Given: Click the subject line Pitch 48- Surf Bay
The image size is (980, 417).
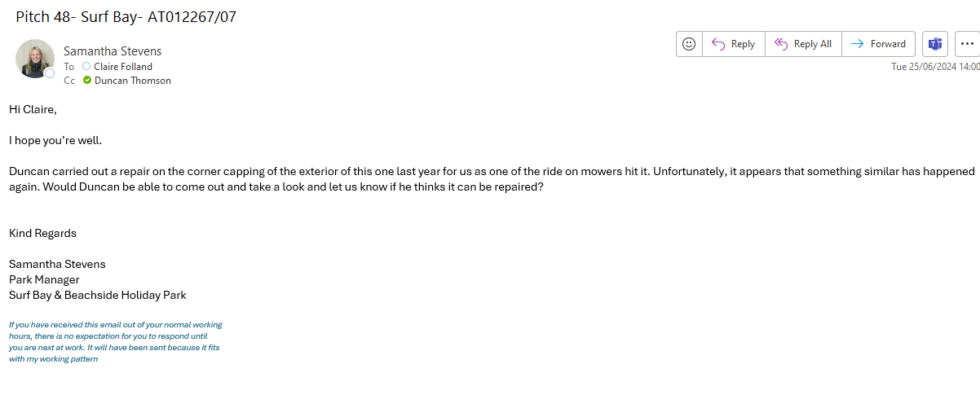Looking at the screenshot, I should point(126,16).
